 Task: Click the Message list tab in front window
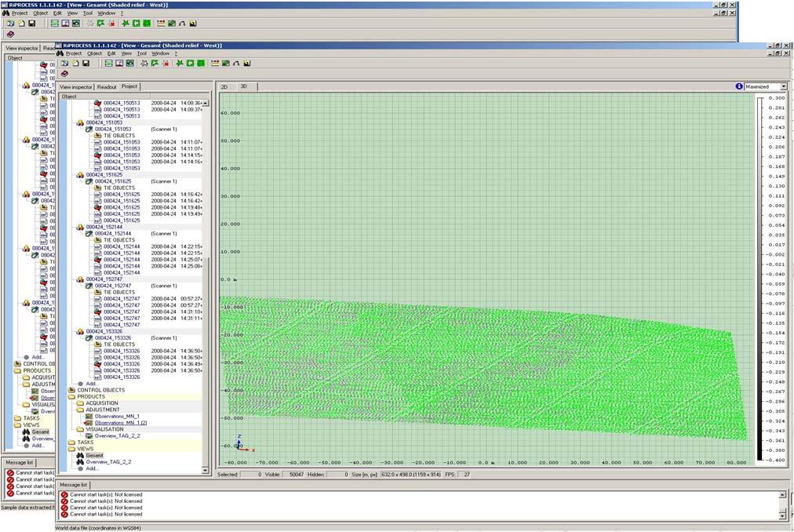[x=74, y=485]
